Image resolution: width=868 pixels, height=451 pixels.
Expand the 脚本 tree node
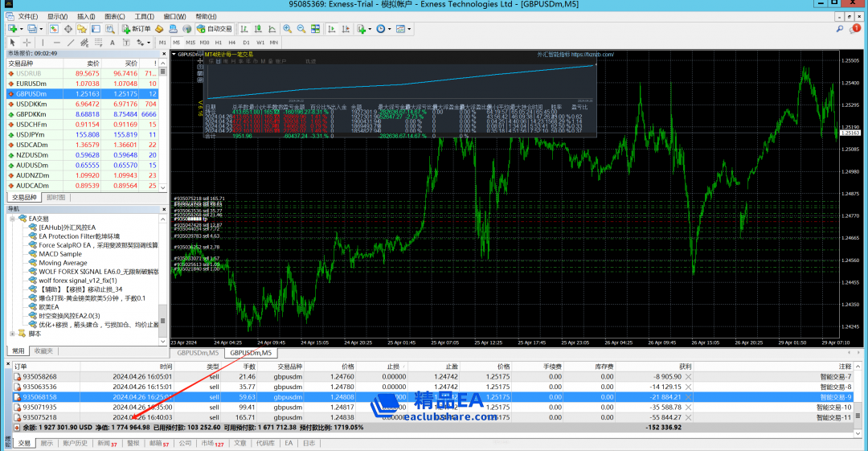tap(13, 334)
